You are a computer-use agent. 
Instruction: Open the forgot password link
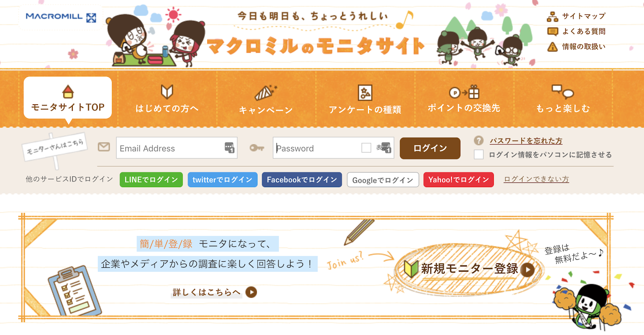(526, 141)
